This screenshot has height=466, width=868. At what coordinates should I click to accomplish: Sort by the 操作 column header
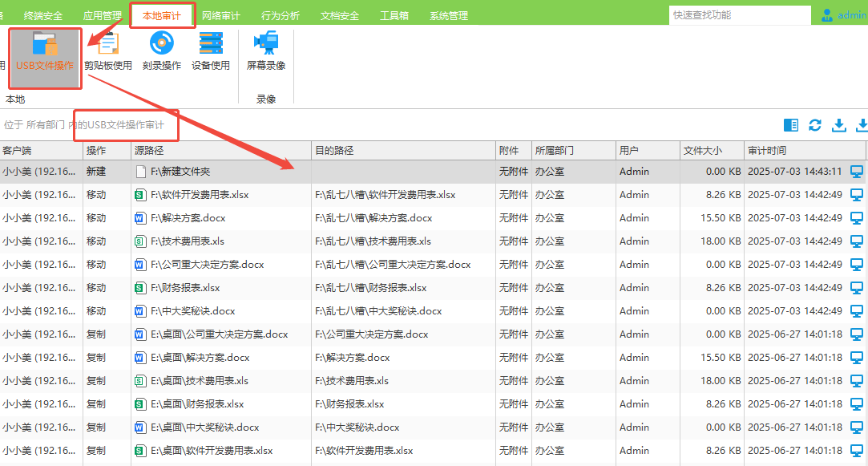(x=107, y=151)
